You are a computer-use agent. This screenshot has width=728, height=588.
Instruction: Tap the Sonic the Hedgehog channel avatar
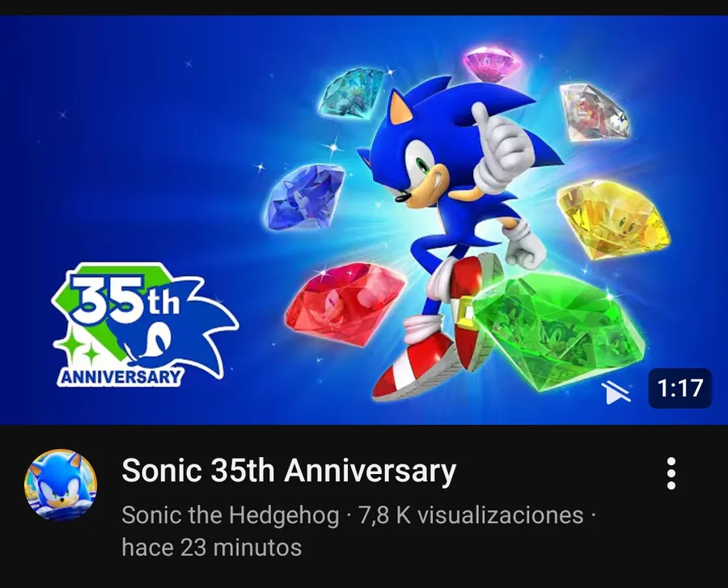pos(61,485)
